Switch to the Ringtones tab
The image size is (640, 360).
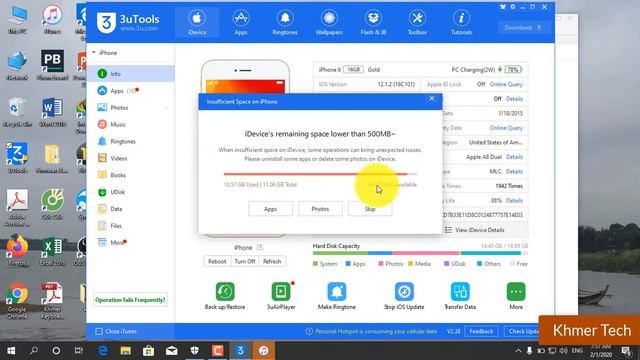point(285,22)
